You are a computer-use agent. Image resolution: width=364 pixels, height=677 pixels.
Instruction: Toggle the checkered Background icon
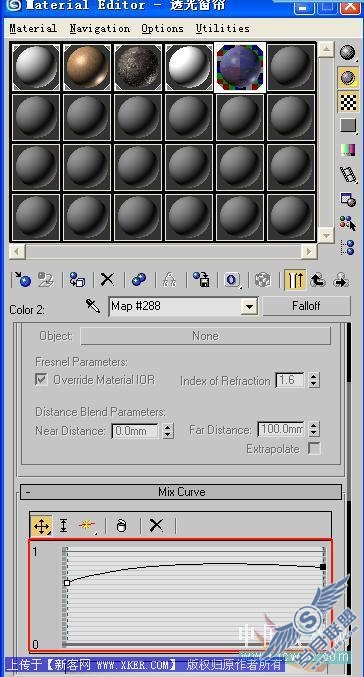click(x=347, y=102)
